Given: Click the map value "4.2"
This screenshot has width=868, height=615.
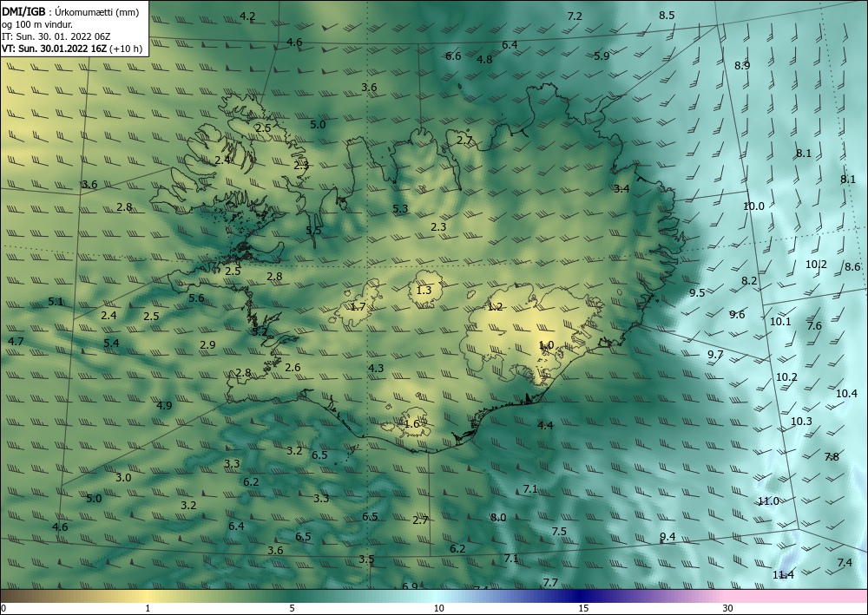Looking at the screenshot, I should tap(247, 16).
